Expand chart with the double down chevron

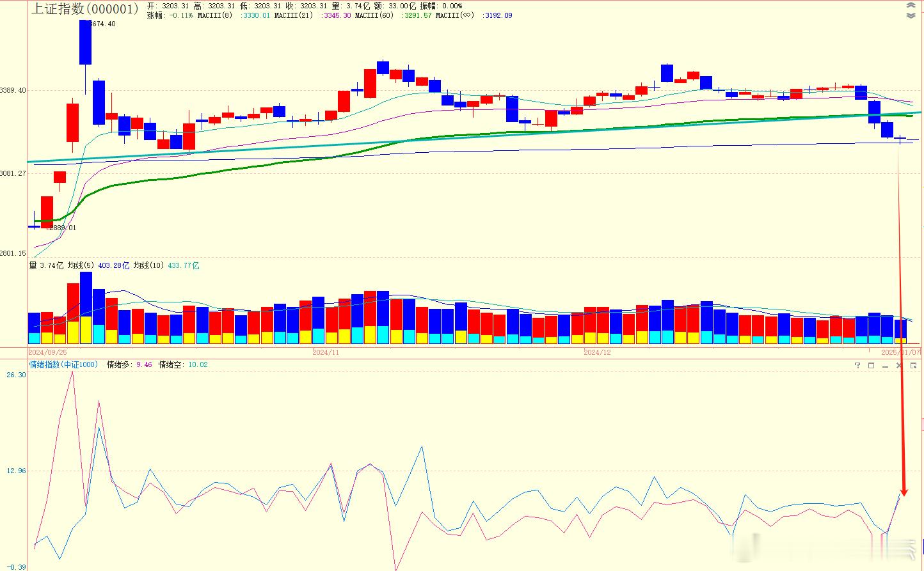click(x=911, y=15)
